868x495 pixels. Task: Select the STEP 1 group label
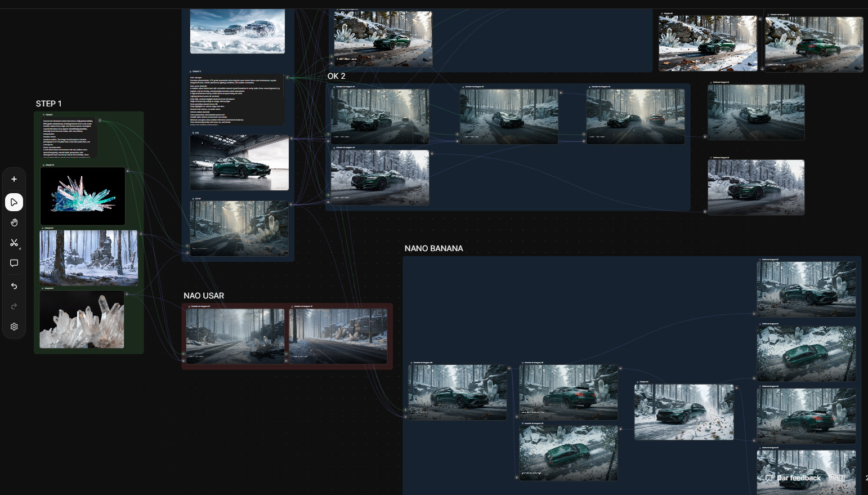[x=49, y=104]
